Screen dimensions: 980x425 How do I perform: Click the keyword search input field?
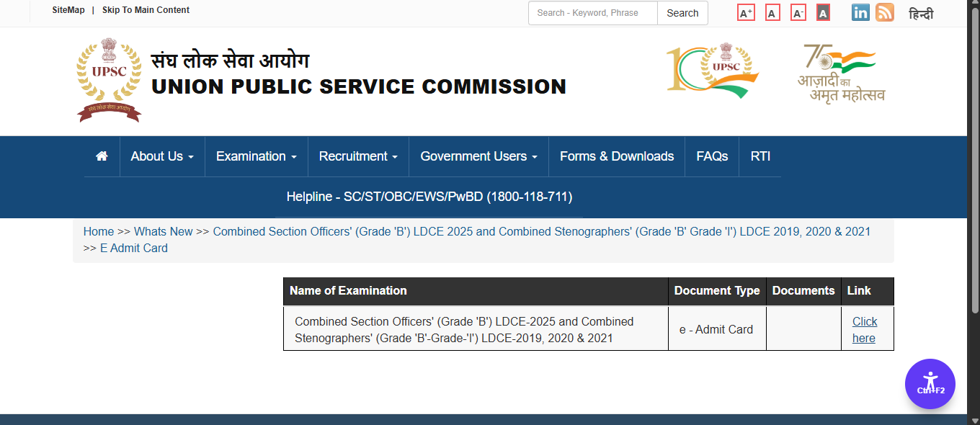pyautogui.click(x=592, y=13)
